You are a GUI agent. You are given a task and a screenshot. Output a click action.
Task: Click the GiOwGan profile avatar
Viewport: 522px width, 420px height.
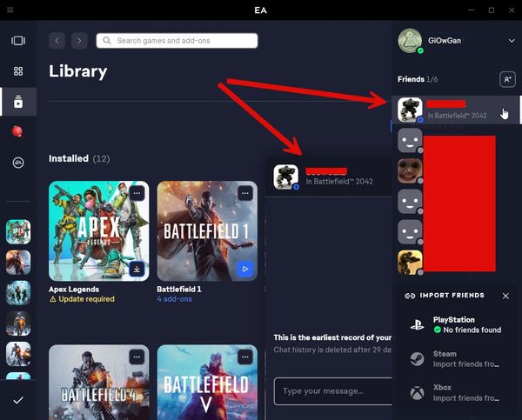410,41
